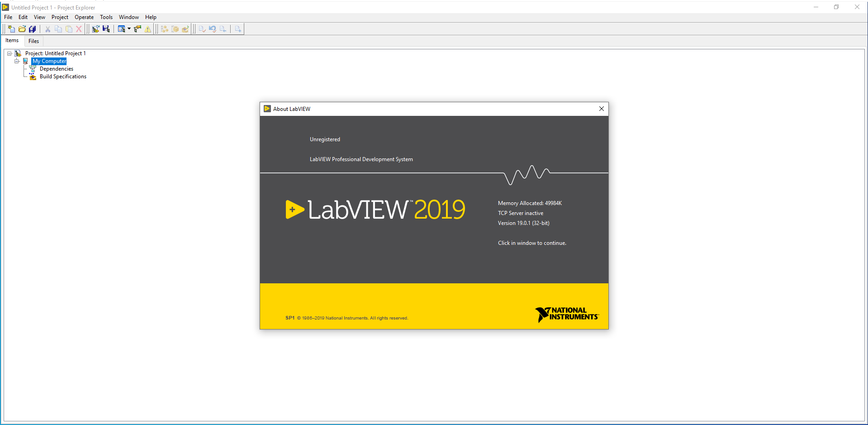
Task: Click the Save All floppy disks icon
Action: click(32, 29)
